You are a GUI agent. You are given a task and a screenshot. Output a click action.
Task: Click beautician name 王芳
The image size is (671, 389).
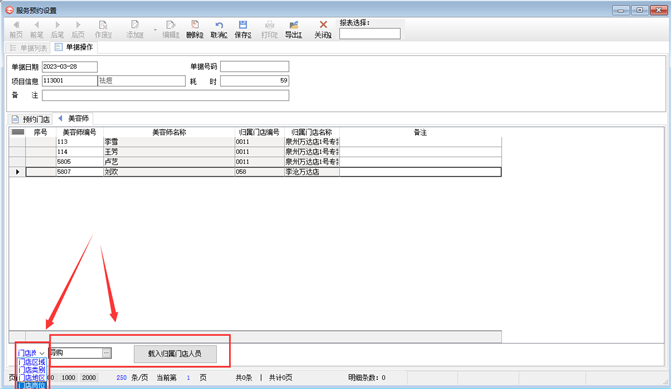(x=169, y=151)
